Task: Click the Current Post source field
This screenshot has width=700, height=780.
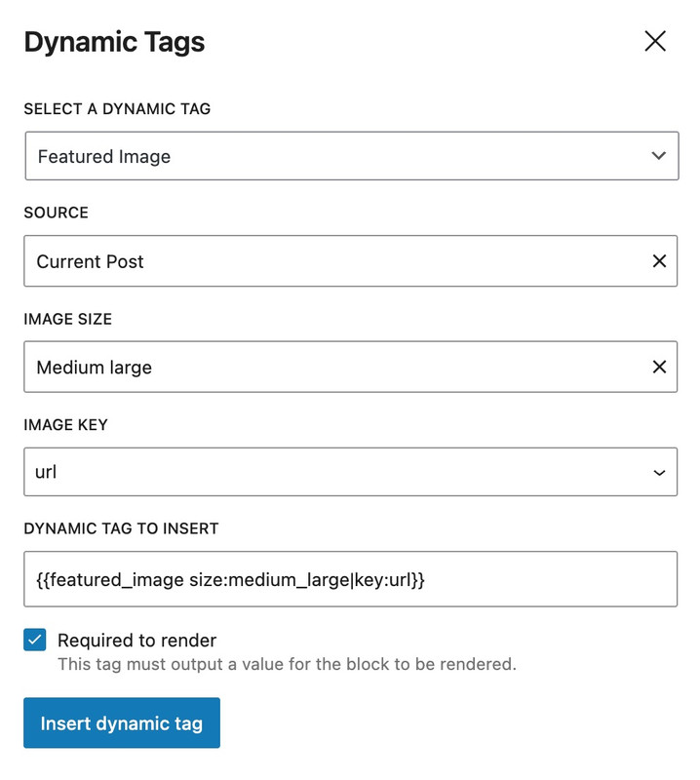Action: 350,260
